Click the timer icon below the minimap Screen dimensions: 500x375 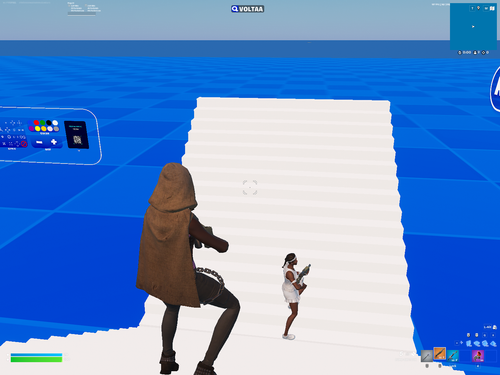460,53
